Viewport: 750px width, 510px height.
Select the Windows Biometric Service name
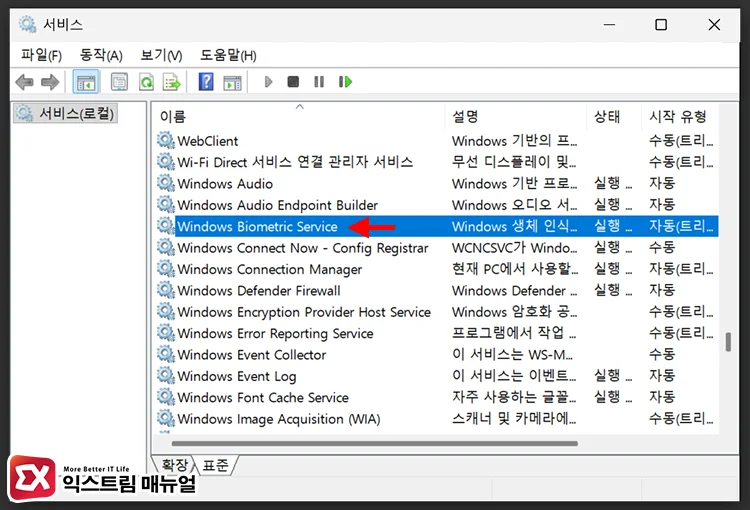click(257, 226)
